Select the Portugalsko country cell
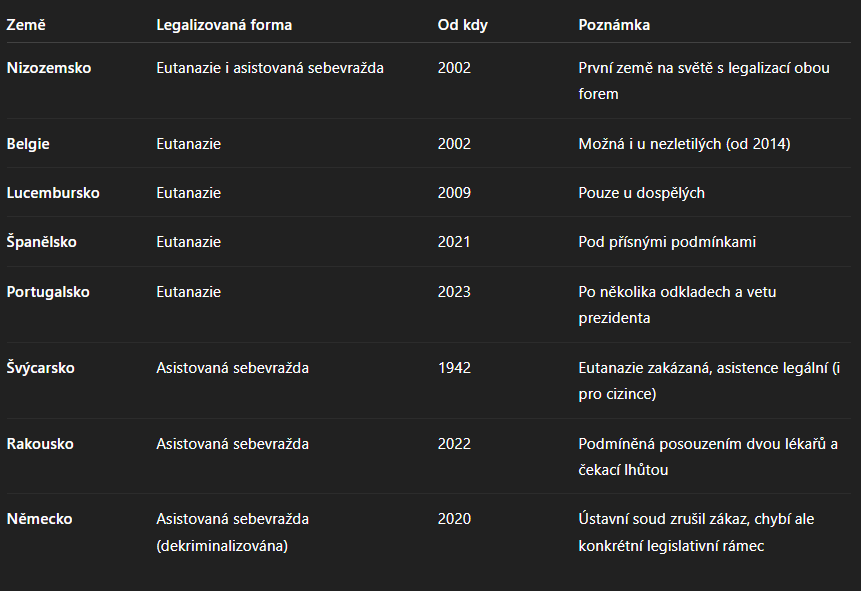Viewport: 861px width, 591px height. point(48,292)
